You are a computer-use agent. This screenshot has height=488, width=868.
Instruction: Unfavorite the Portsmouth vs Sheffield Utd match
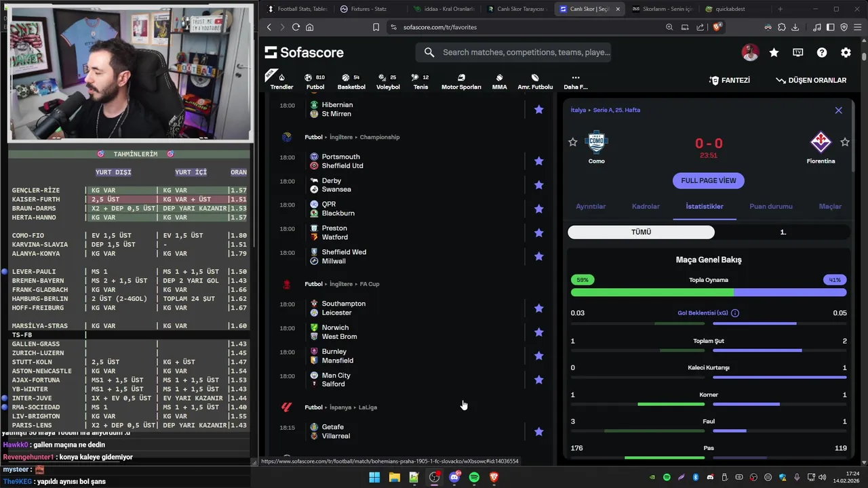pyautogui.click(x=538, y=161)
